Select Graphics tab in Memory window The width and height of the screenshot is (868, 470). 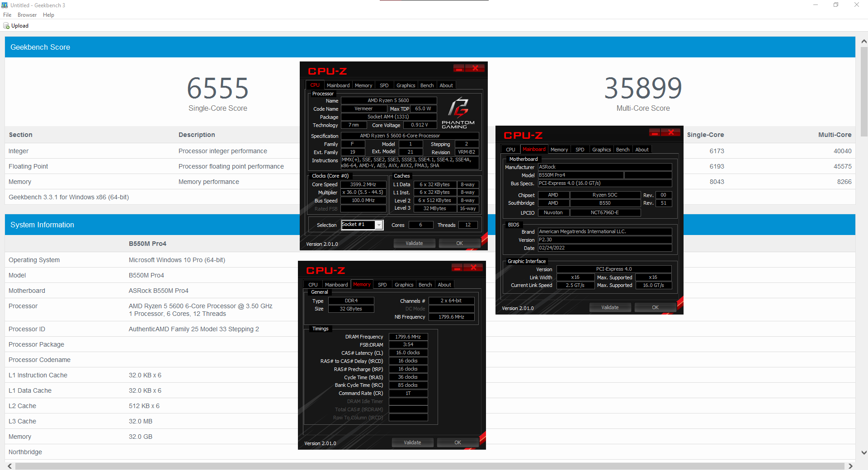[404, 285]
